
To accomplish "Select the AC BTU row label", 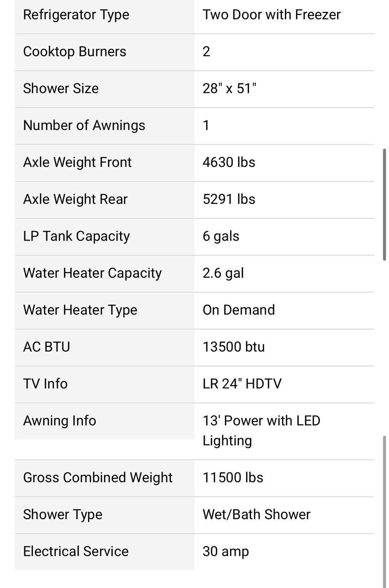I will (46, 347).
